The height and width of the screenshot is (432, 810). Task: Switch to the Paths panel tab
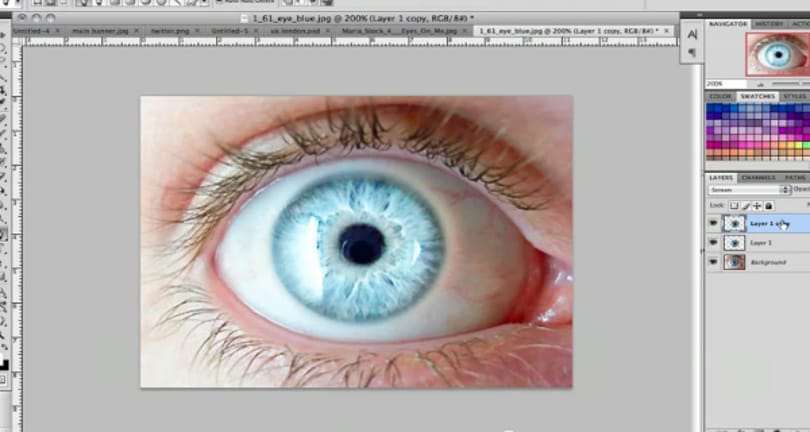pos(795,178)
